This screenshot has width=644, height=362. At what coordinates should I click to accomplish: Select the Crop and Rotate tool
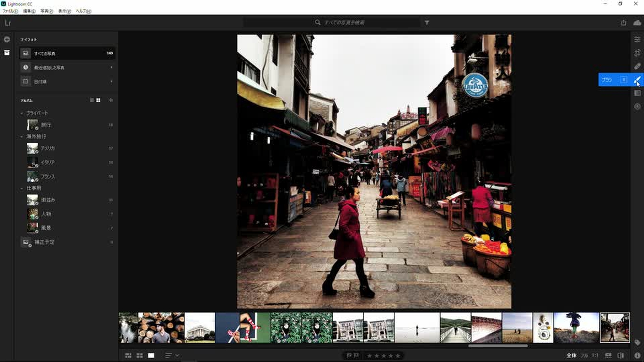(x=637, y=53)
